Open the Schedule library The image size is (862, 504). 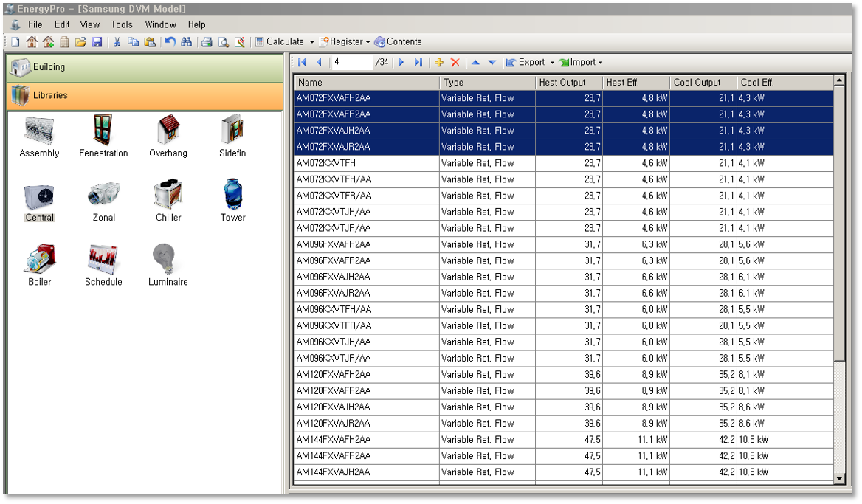(x=103, y=266)
